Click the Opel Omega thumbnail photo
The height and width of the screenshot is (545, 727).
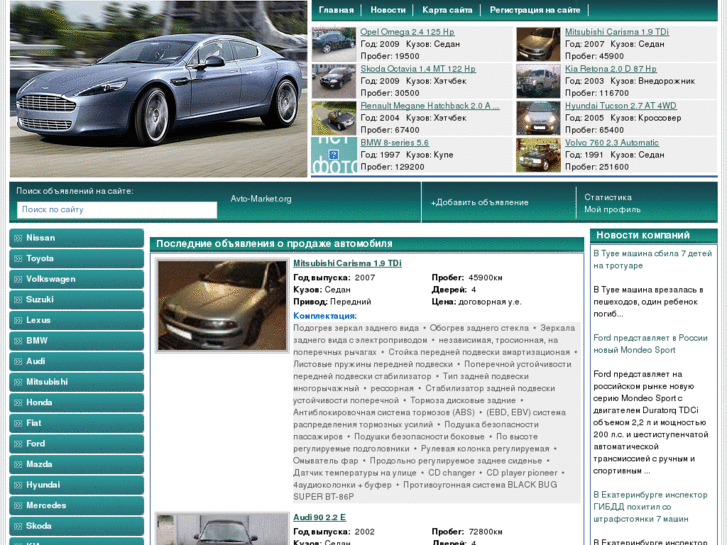(x=334, y=44)
